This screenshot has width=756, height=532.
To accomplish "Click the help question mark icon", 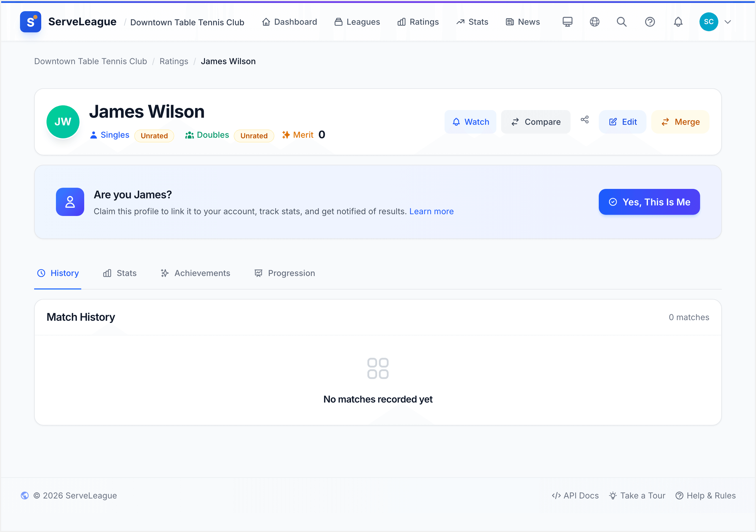I will 650,22.
